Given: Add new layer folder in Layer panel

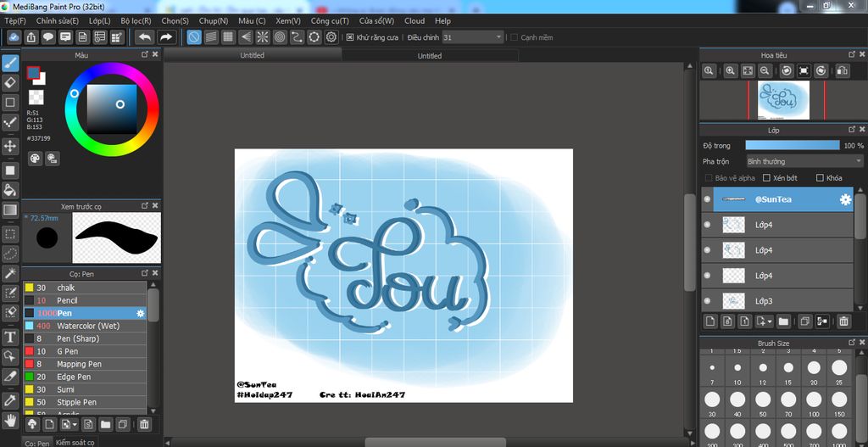Looking at the screenshot, I should tap(783, 321).
